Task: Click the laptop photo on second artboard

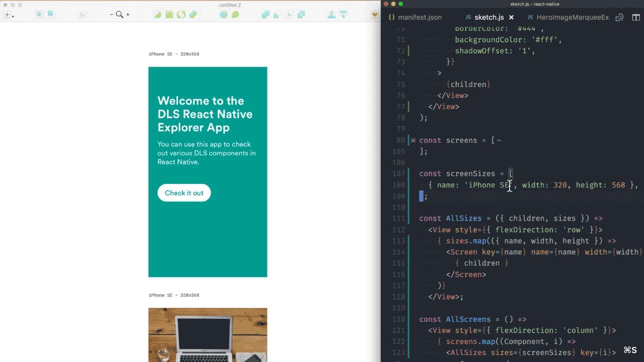Action: (208, 334)
